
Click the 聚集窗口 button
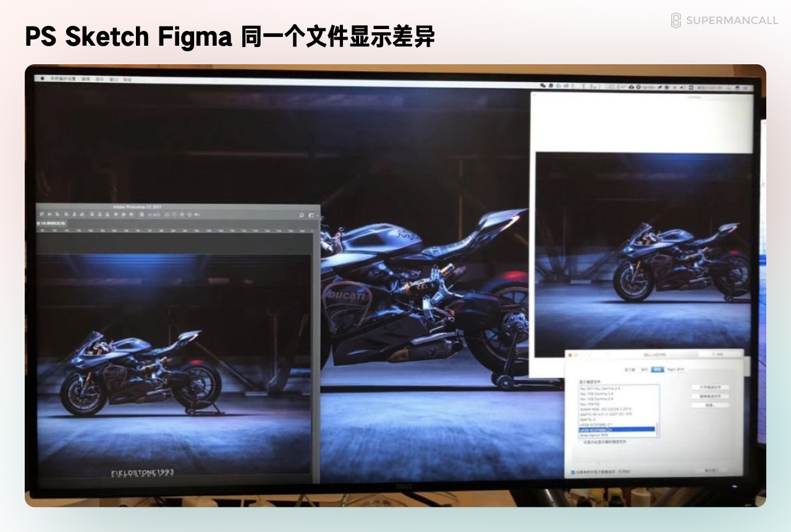coord(711,470)
